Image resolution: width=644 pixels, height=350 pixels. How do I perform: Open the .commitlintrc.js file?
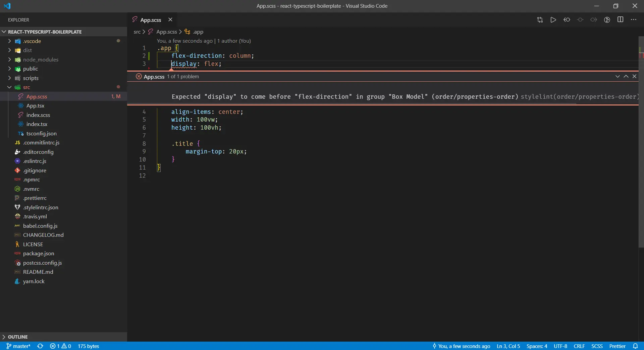pos(63,142)
